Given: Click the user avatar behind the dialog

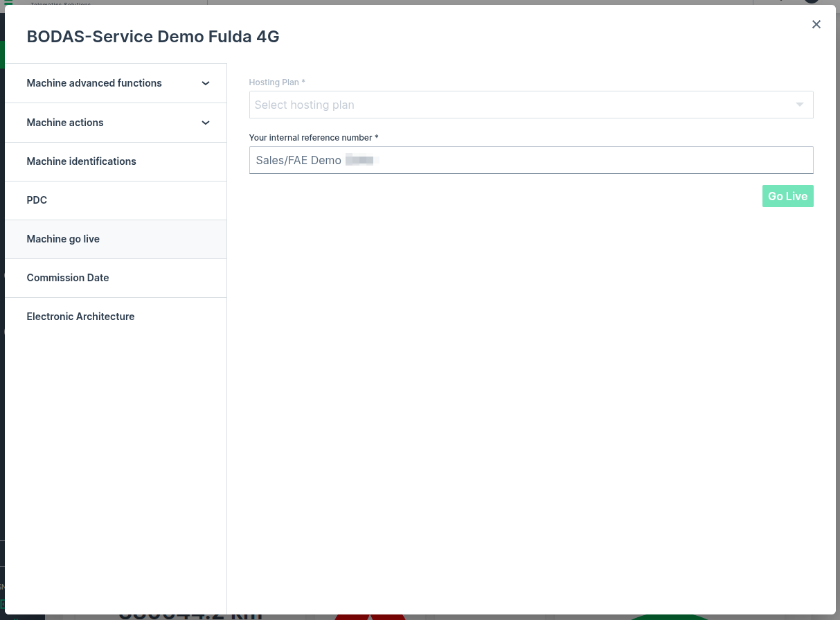Looking at the screenshot, I should pos(811,2).
